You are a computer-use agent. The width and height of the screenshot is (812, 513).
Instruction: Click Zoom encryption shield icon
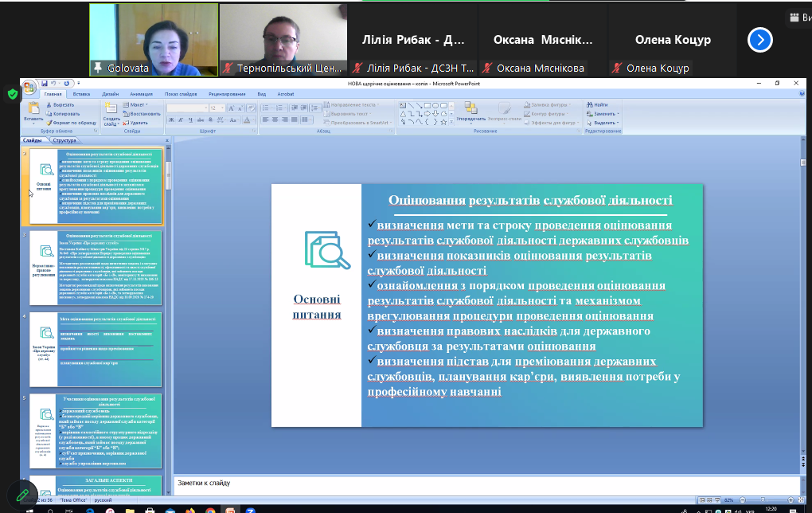pyautogui.click(x=12, y=94)
